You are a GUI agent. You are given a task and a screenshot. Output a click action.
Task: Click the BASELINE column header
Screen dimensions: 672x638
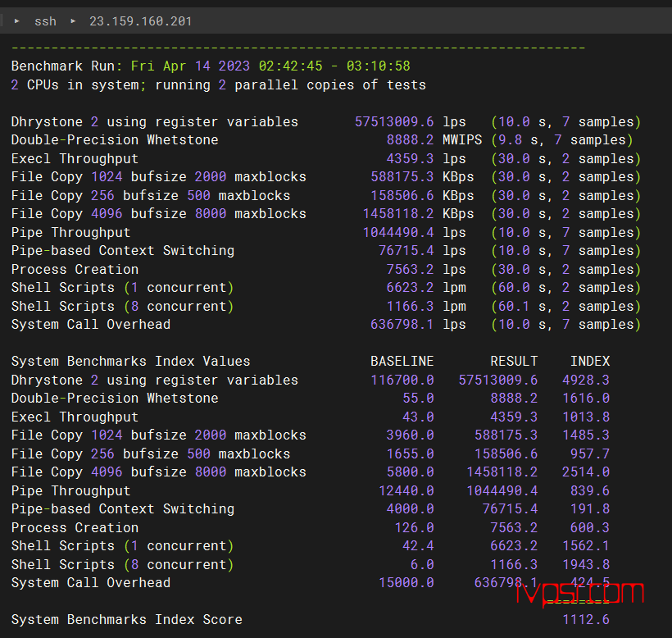pyautogui.click(x=402, y=361)
